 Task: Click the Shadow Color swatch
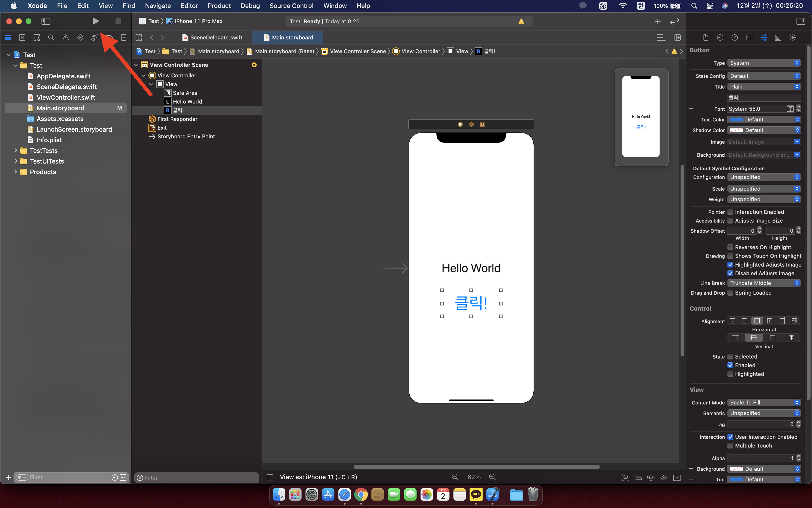pos(737,130)
